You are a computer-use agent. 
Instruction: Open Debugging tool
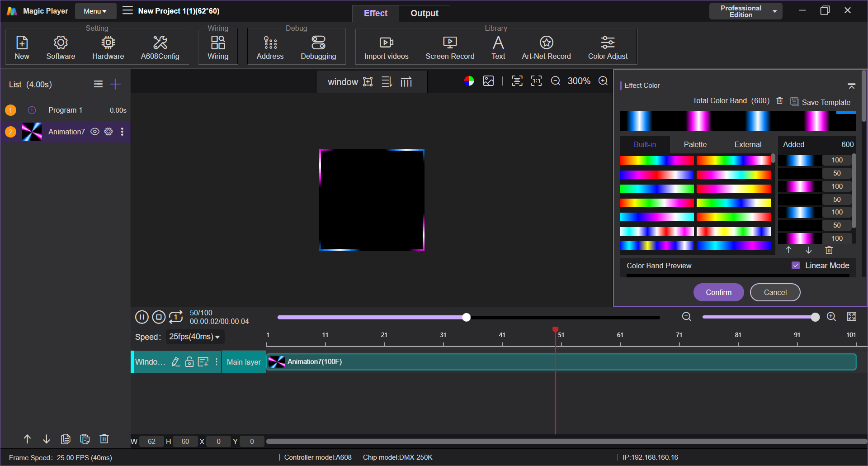(x=318, y=47)
